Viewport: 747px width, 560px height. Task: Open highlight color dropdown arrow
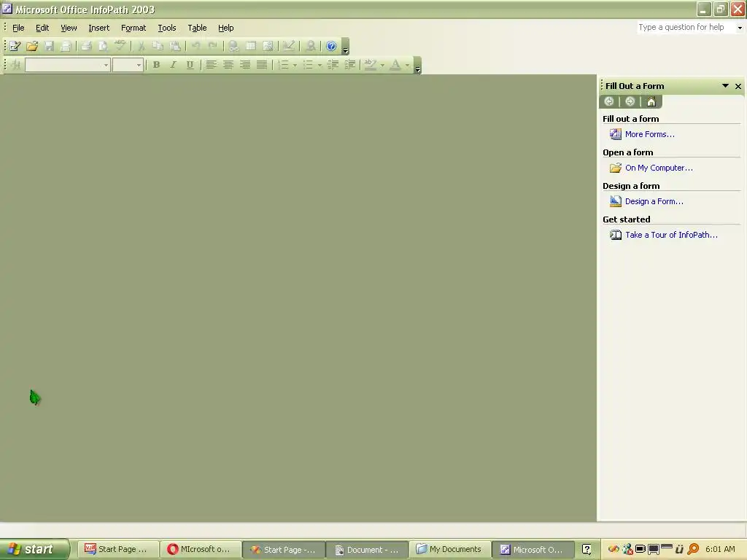(382, 65)
